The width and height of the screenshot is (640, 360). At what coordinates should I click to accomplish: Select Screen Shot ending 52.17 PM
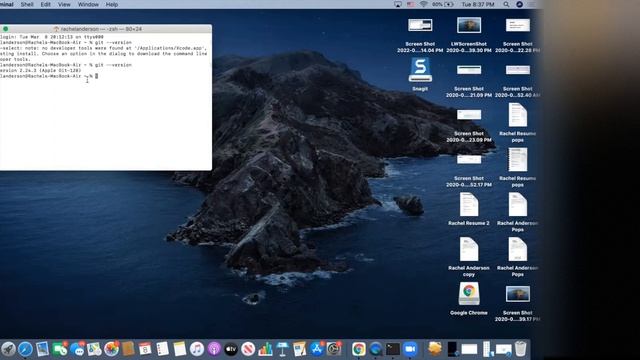point(469,170)
